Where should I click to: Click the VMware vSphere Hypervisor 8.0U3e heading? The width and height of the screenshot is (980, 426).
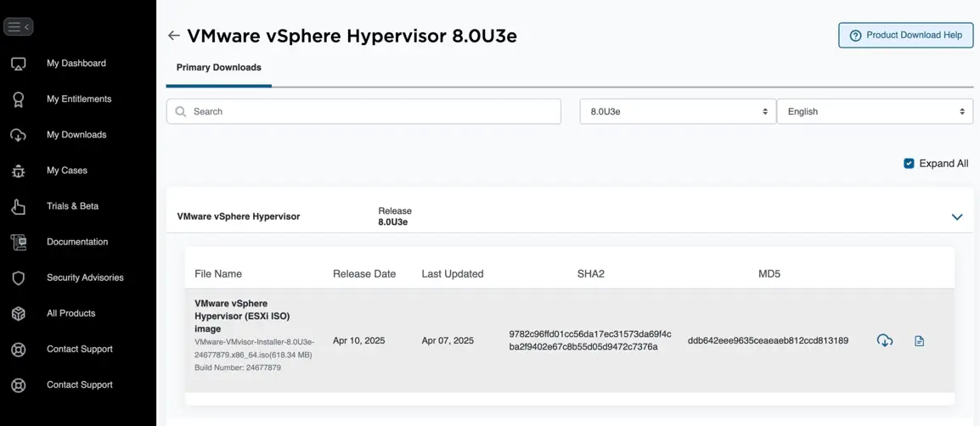click(352, 36)
